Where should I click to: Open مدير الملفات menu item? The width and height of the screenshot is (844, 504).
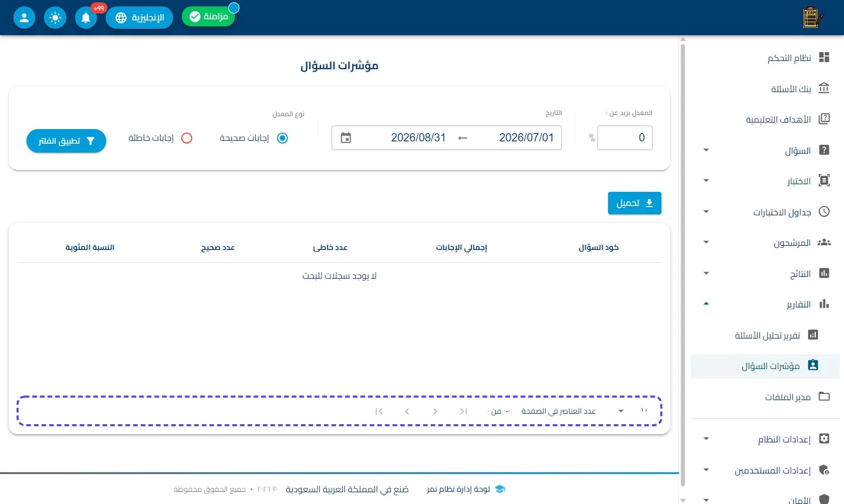point(765,397)
